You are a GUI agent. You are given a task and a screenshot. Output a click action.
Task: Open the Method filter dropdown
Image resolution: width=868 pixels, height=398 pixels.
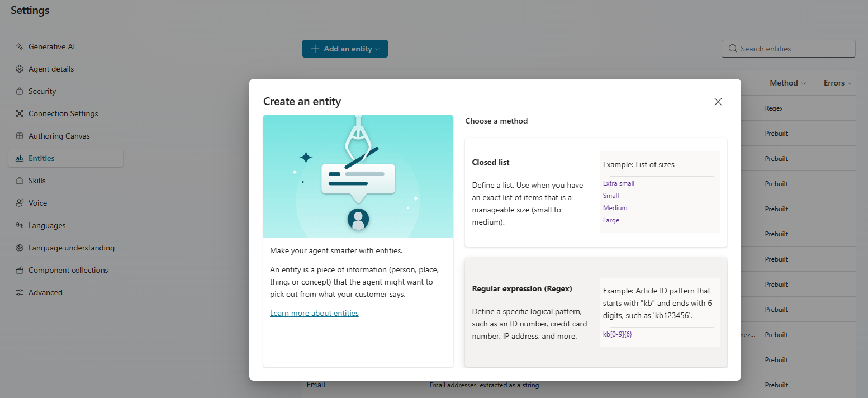(788, 83)
